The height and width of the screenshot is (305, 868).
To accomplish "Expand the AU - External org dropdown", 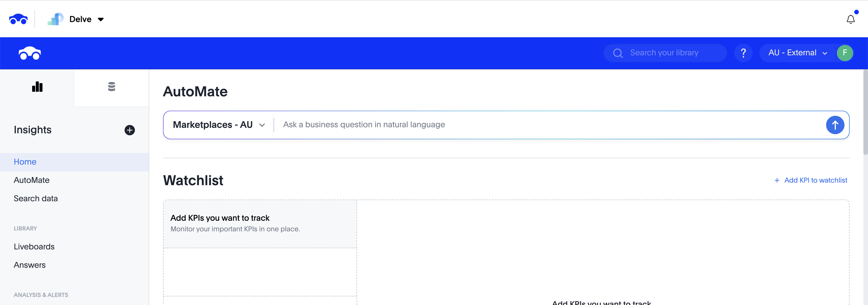I will 798,53.
